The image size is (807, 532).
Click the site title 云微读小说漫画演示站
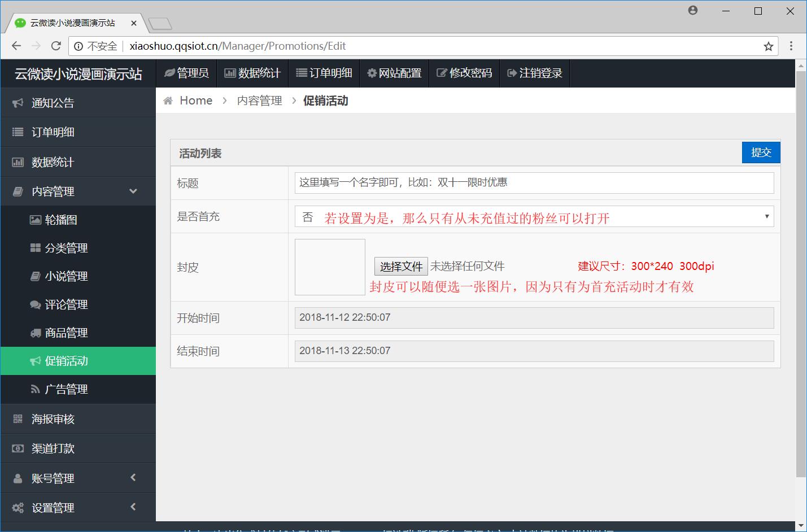[x=78, y=74]
